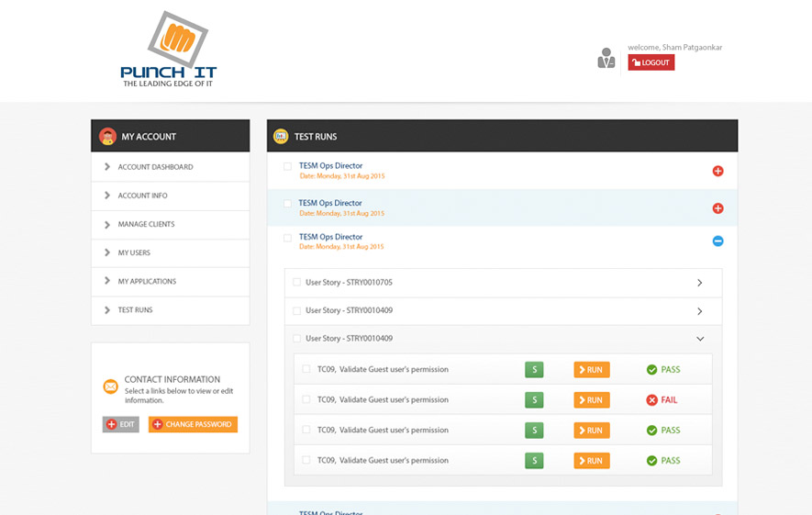This screenshot has height=515, width=812.
Task: Open the second TESM Ops Director title link
Action: click(330, 203)
